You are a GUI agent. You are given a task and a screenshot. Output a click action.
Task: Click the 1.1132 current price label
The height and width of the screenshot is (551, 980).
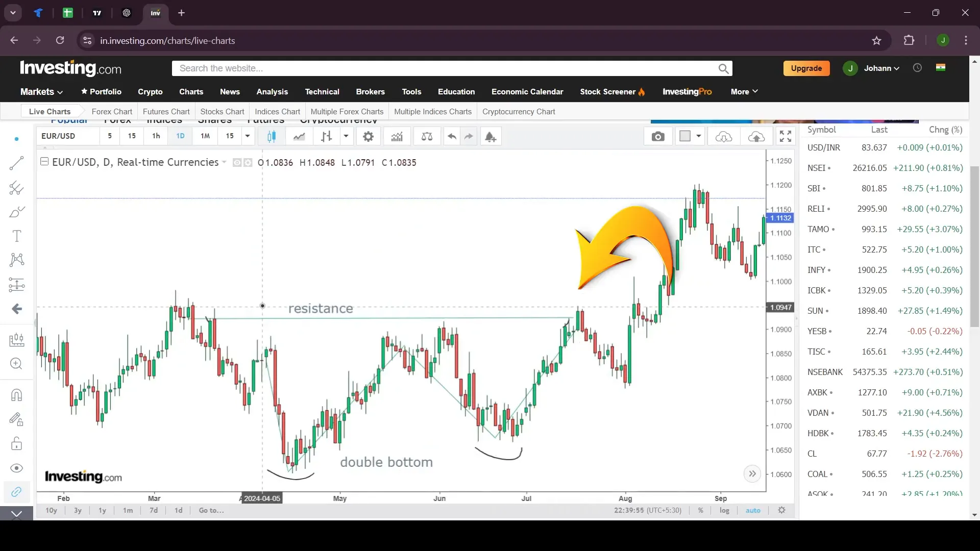pos(780,218)
